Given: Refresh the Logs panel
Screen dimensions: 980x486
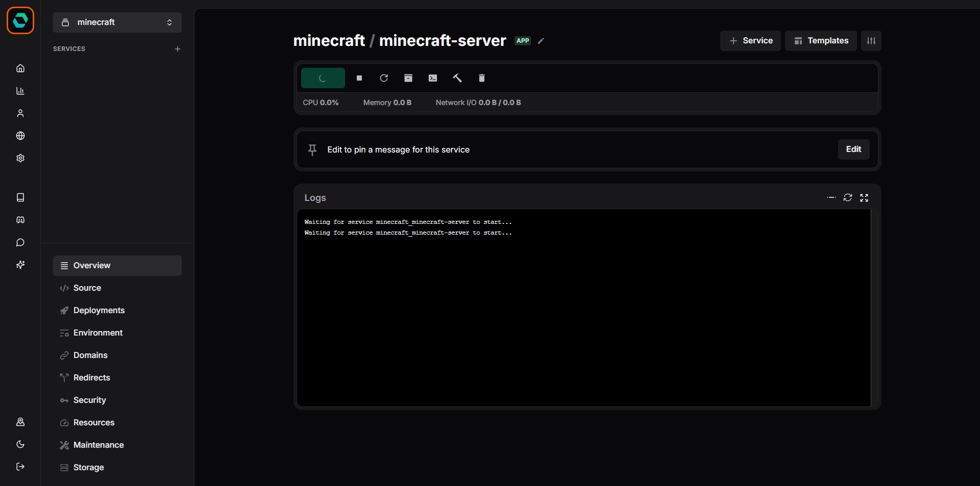Looking at the screenshot, I should tap(848, 198).
